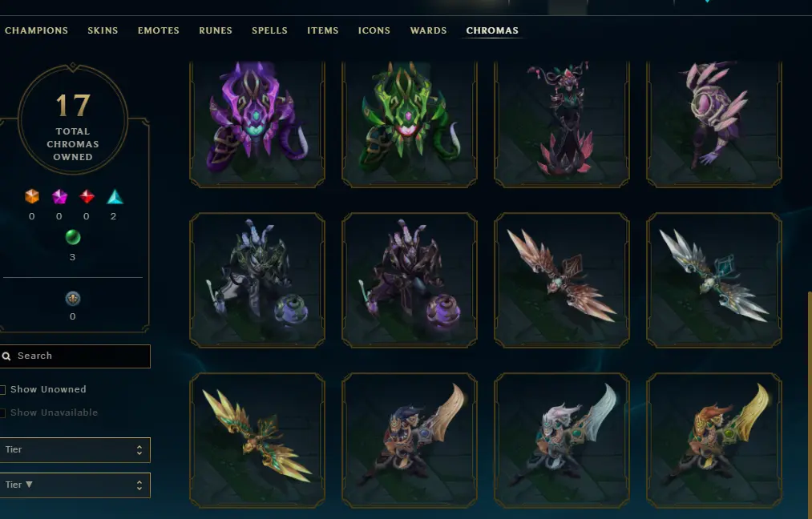812x519 pixels.
Task: Toggle the Show Unowned checkbox
Action: [2, 389]
